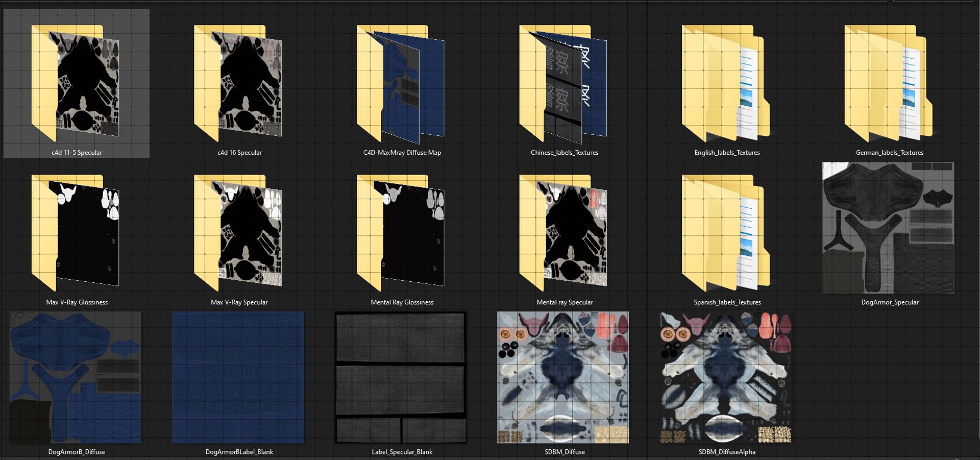The image size is (980, 460).
Task: Click the SDBM_DiffuseAlpha texture thumbnail
Action: point(726,377)
